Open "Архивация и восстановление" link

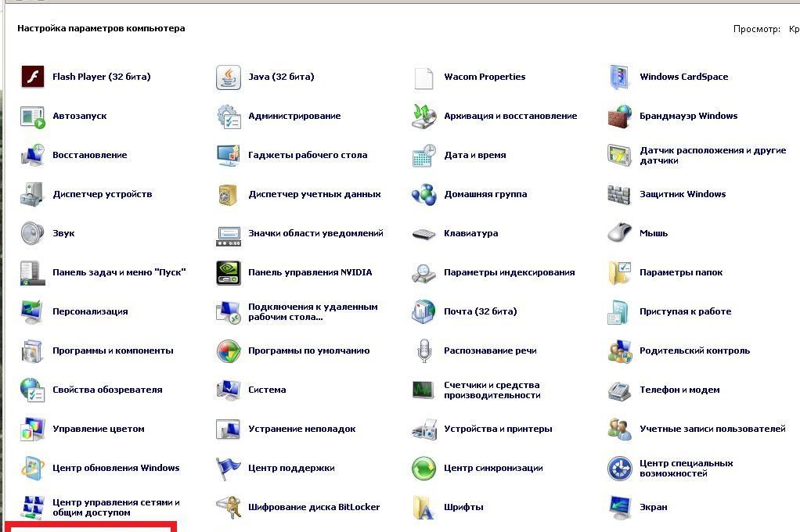point(510,117)
